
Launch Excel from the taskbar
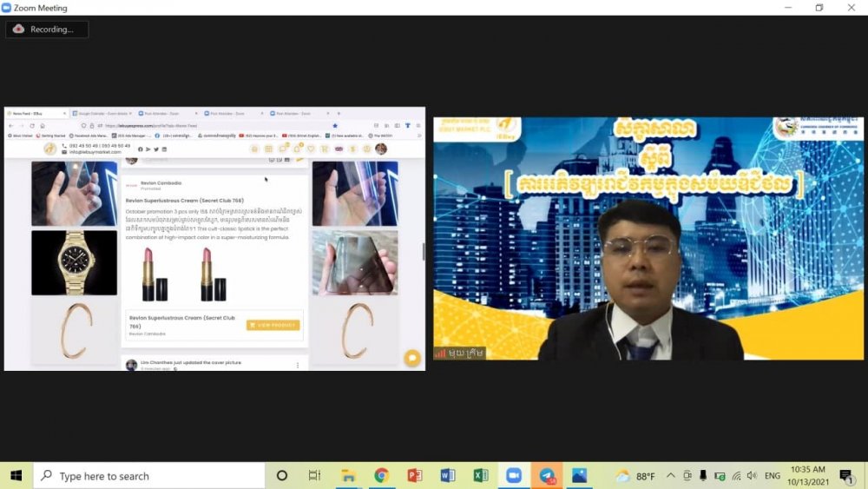pos(481,475)
